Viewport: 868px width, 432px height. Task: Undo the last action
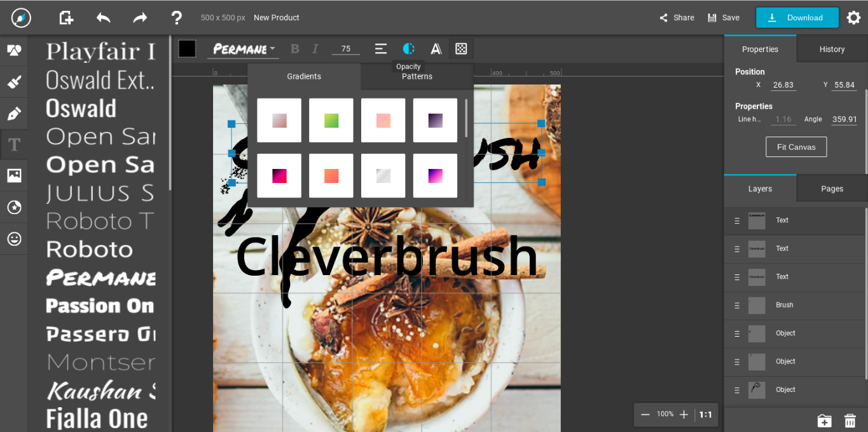tap(103, 18)
